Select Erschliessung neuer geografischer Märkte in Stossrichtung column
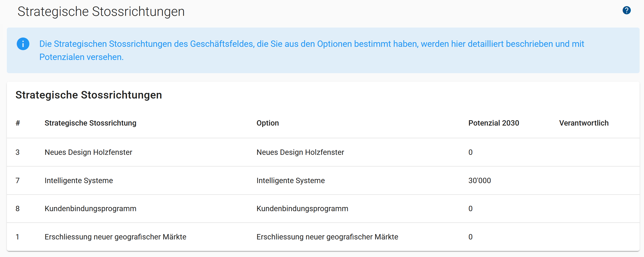 pos(116,237)
